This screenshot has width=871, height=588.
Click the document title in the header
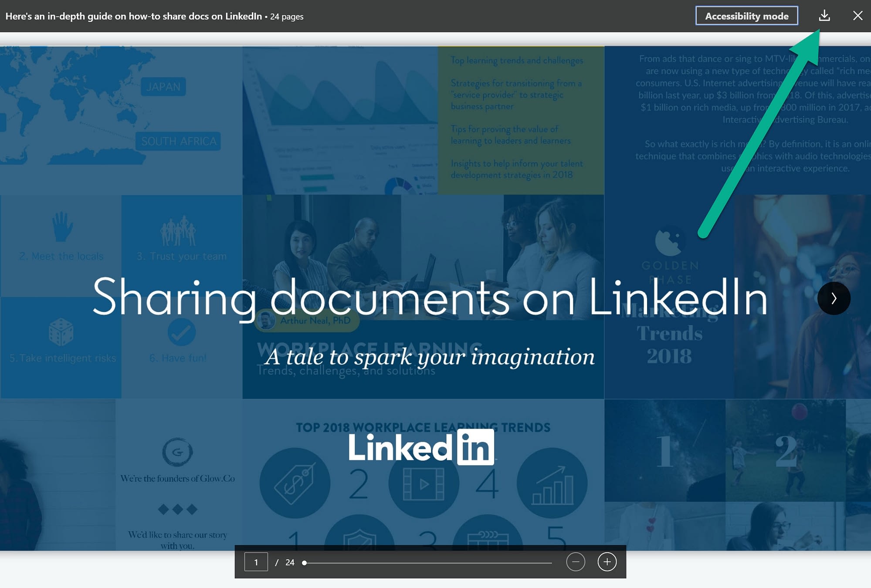point(134,16)
